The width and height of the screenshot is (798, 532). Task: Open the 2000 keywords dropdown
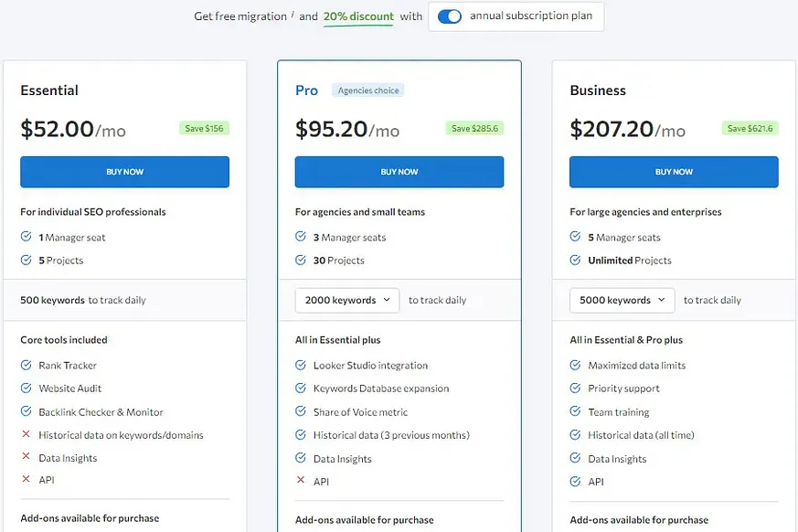(347, 301)
